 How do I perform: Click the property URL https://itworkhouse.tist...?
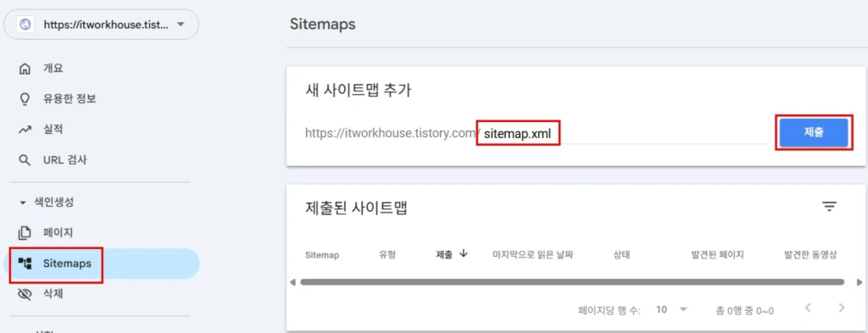pos(106,25)
